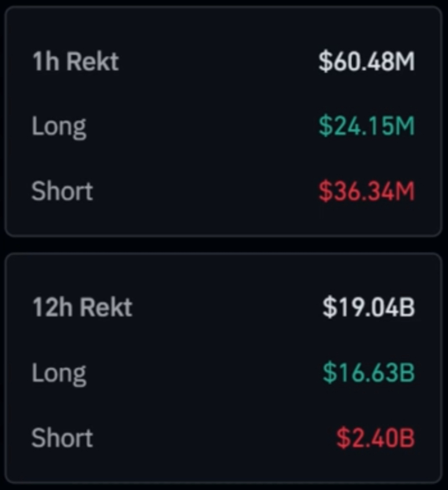This screenshot has height=490, width=448.
Task: Click the dollar sign in $19.04B
Action: 329,307
